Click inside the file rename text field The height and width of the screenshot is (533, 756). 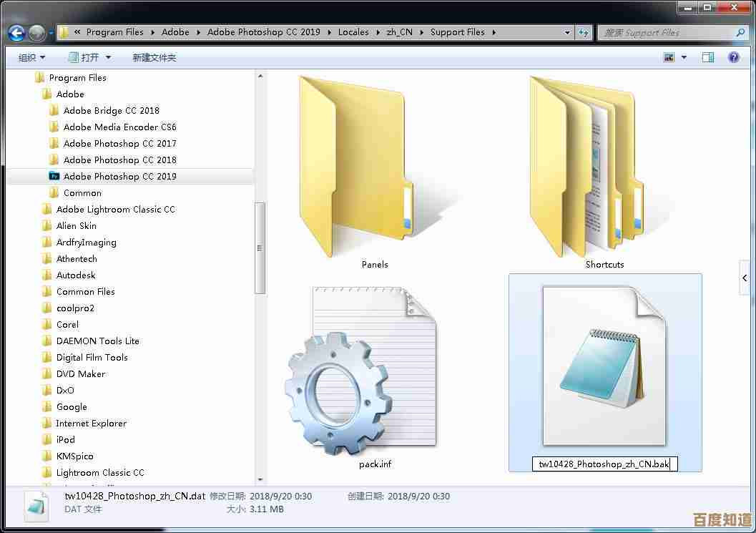pyautogui.click(x=604, y=464)
